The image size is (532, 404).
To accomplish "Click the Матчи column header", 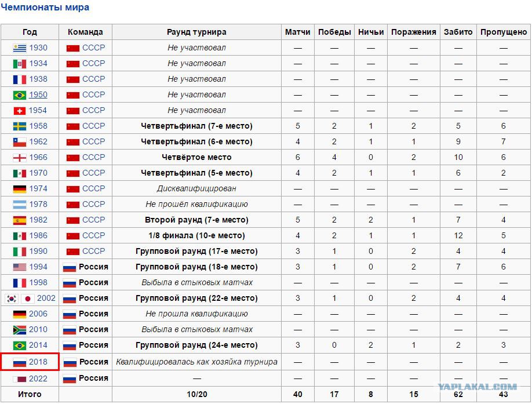I will [297, 32].
